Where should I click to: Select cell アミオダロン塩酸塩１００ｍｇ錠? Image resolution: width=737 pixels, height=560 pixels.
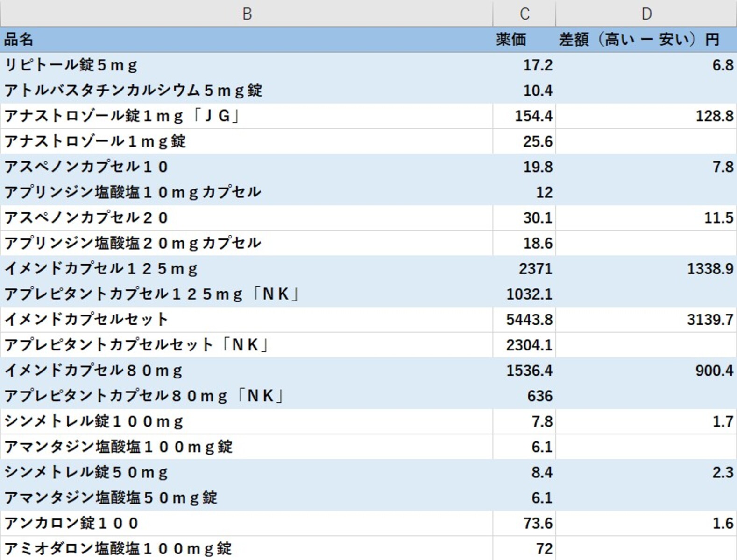247,548
